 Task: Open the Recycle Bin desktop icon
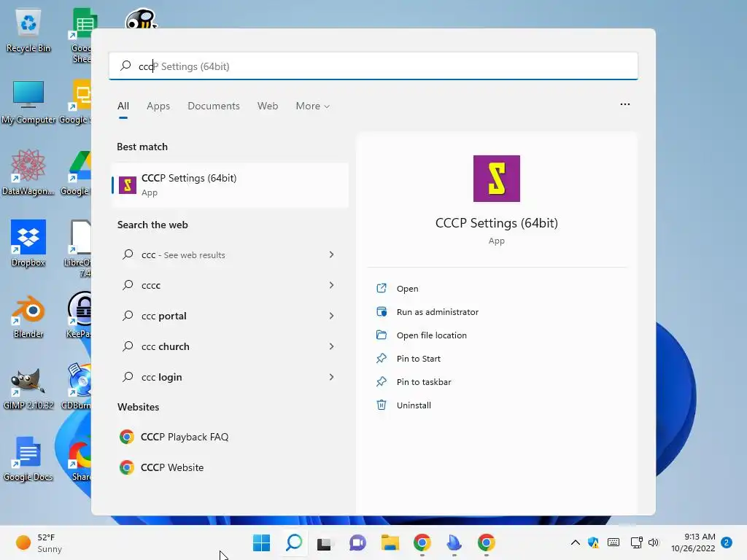point(28,31)
